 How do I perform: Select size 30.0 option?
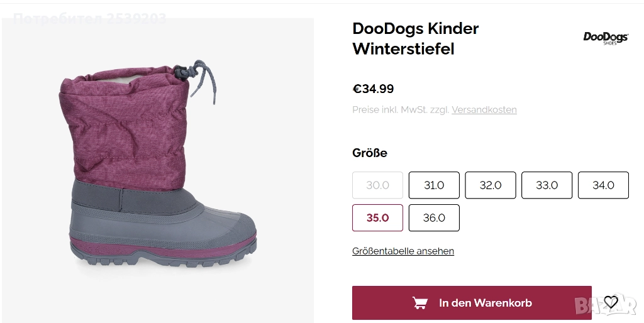(x=377, y=185)
